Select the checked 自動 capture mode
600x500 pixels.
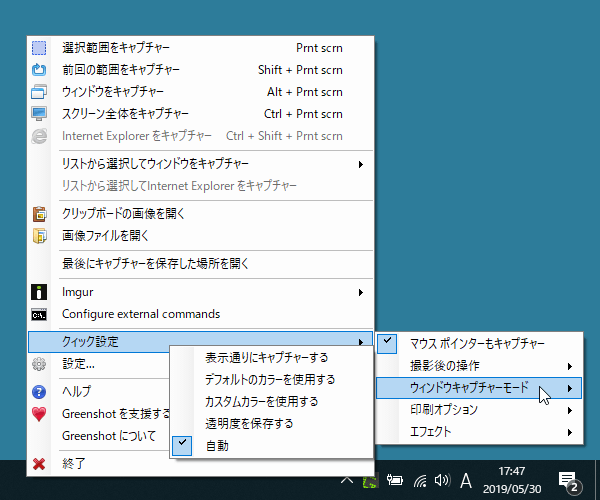tap(271, 446)
